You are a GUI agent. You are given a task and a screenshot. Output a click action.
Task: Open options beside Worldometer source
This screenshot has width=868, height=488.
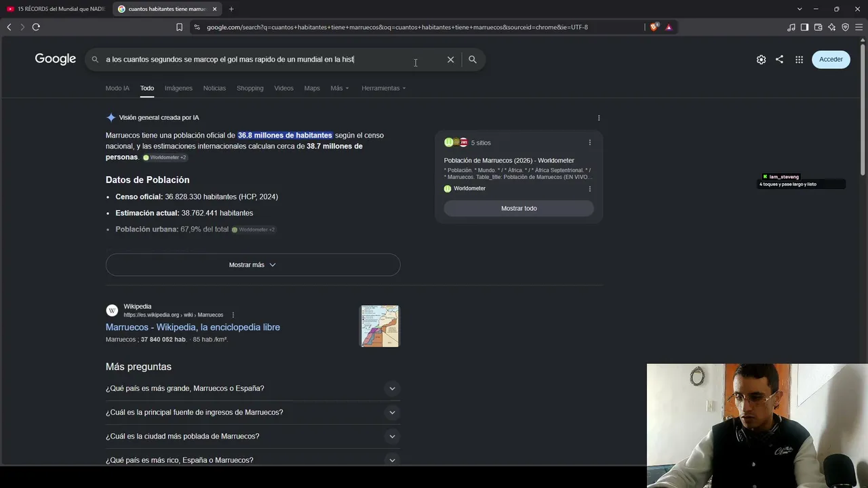tap(590, 189)
